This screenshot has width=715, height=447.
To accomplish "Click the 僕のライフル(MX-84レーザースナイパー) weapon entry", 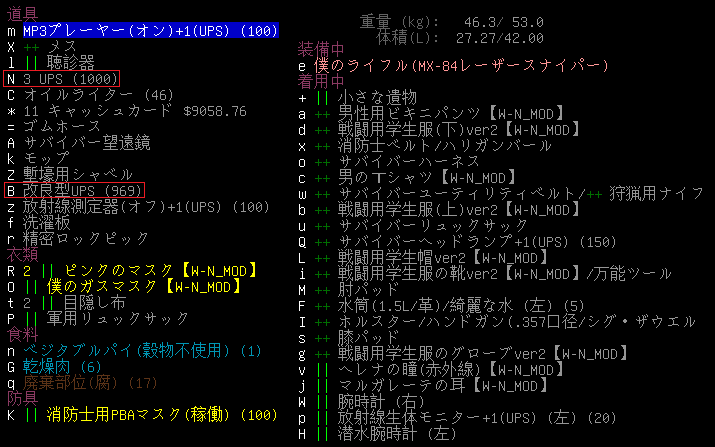I will point(460,65).
